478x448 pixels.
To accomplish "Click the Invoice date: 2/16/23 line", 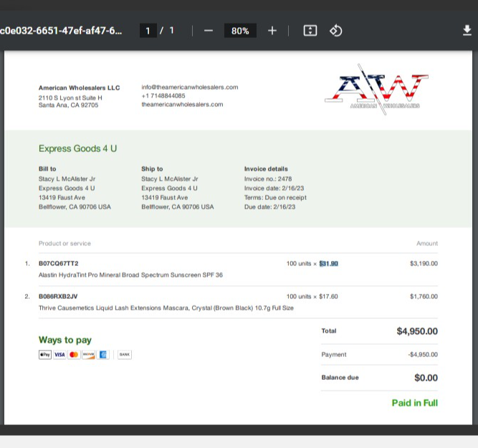I will [x=274, y=189].
